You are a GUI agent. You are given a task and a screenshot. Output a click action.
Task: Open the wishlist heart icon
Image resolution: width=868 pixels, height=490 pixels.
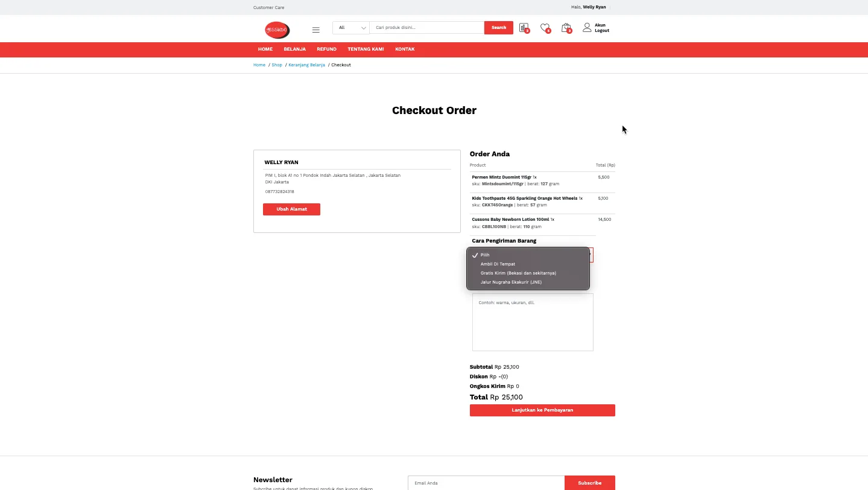point(544,28)
